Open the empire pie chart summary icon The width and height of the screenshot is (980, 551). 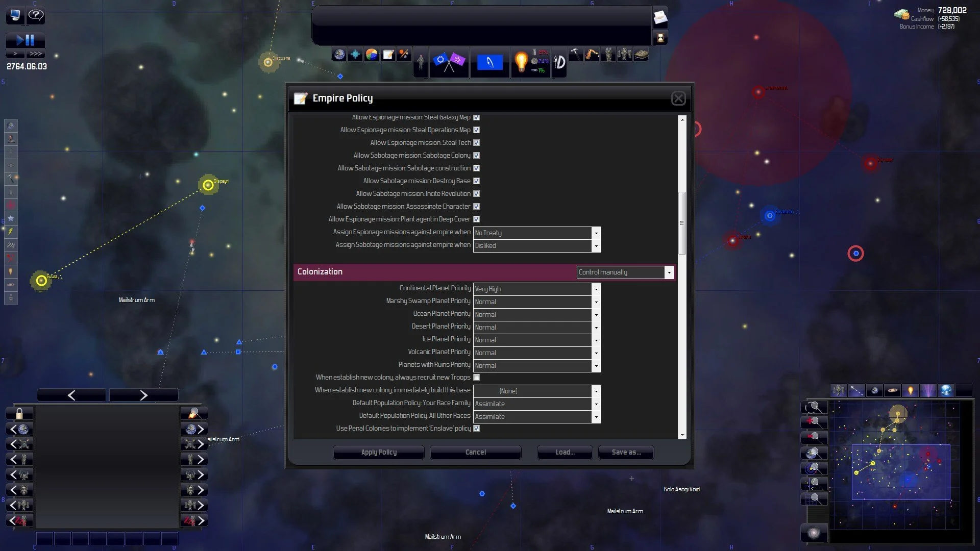(372, 55)
